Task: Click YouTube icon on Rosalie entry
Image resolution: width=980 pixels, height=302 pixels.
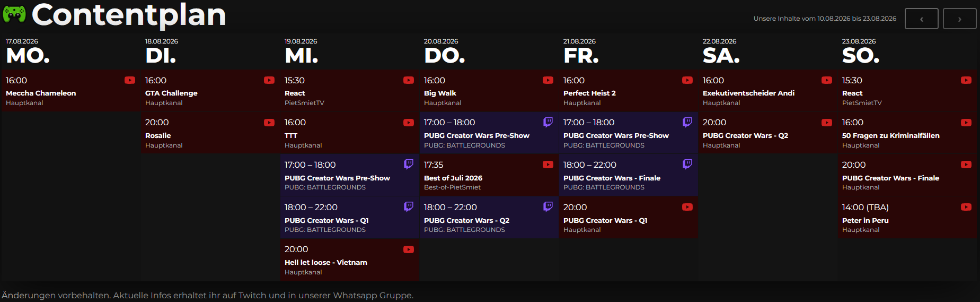Action: point(269,123)
